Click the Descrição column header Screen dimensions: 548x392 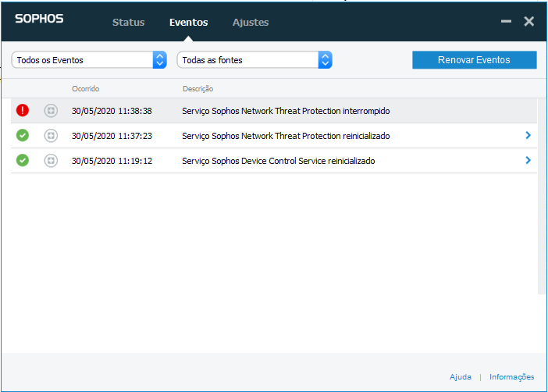pos(197,89)
